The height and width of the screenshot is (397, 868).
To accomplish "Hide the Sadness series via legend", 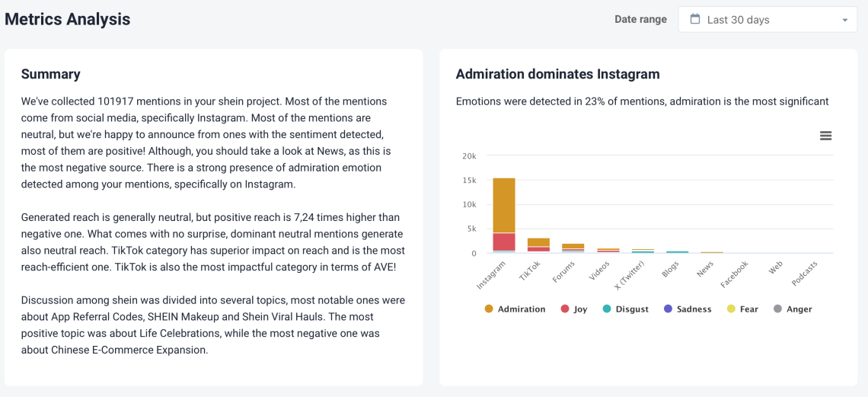I will (687, 309).
